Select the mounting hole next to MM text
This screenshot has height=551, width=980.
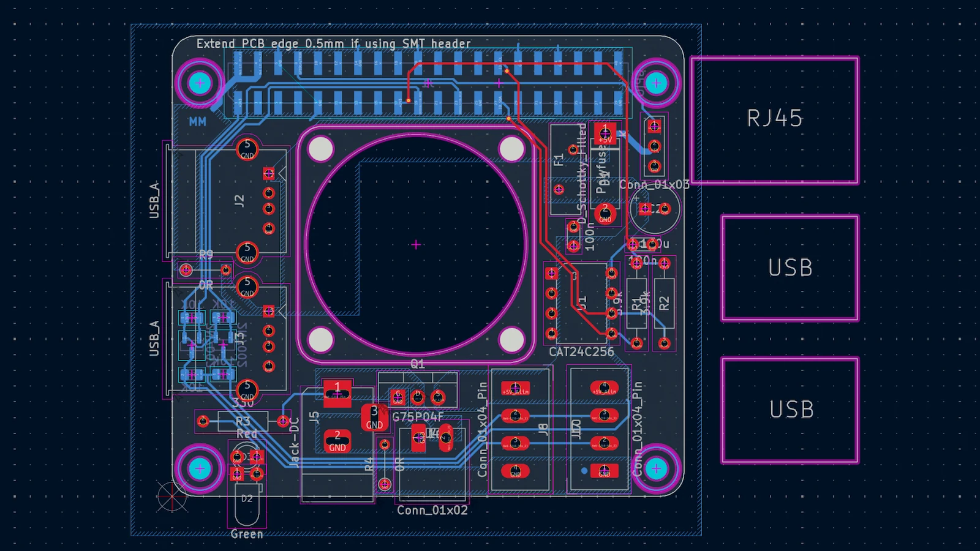(200, 83)
